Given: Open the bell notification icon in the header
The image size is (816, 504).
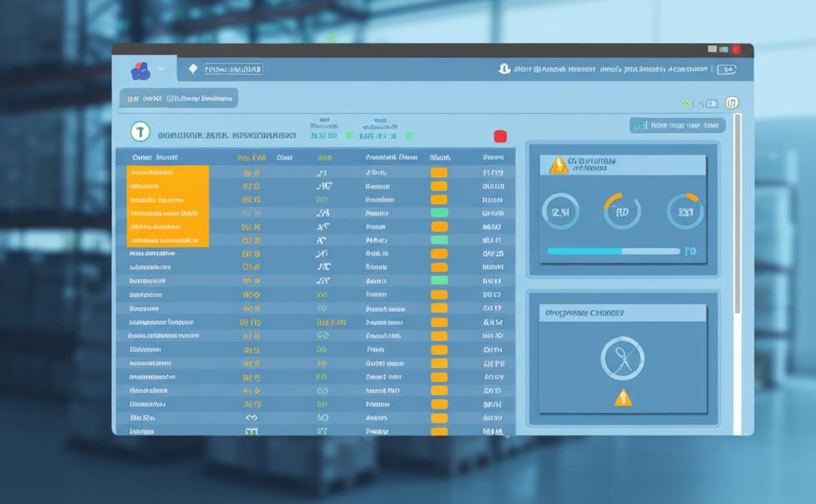Looking at the screenshot, I should coord(504,69).
